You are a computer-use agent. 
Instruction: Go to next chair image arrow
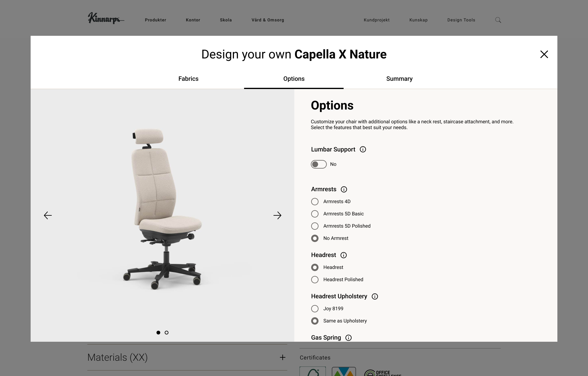277,215
